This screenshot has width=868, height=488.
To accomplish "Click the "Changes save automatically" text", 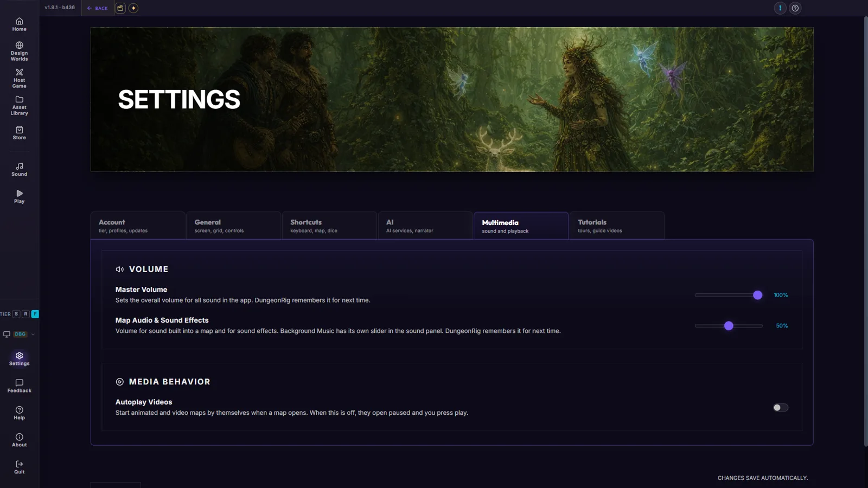I will point(763,478).
